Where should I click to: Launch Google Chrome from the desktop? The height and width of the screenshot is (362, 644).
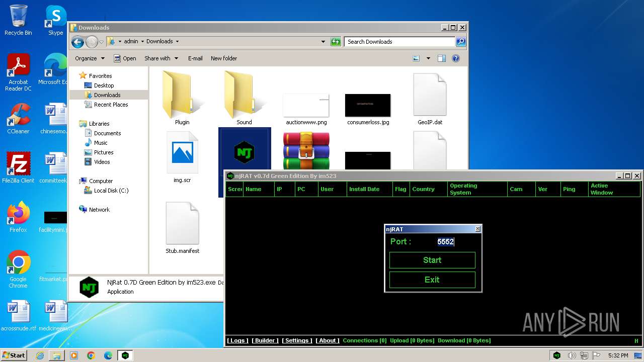(18, 269)
